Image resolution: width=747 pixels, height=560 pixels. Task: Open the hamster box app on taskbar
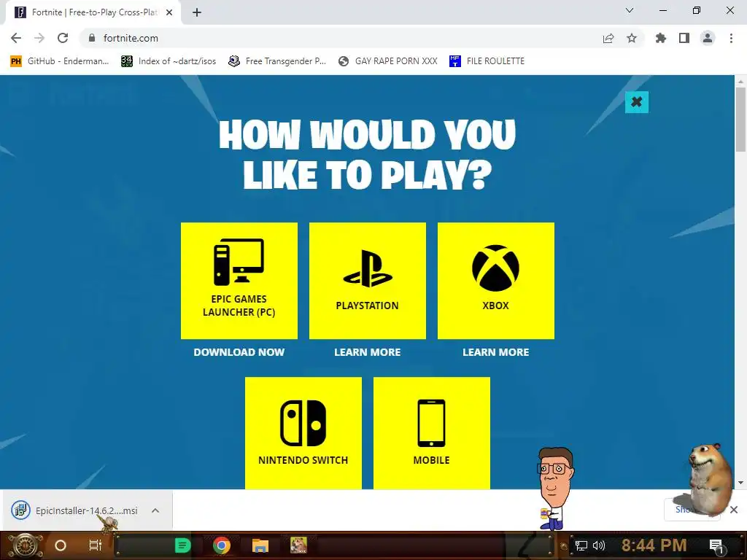(298, 545)
